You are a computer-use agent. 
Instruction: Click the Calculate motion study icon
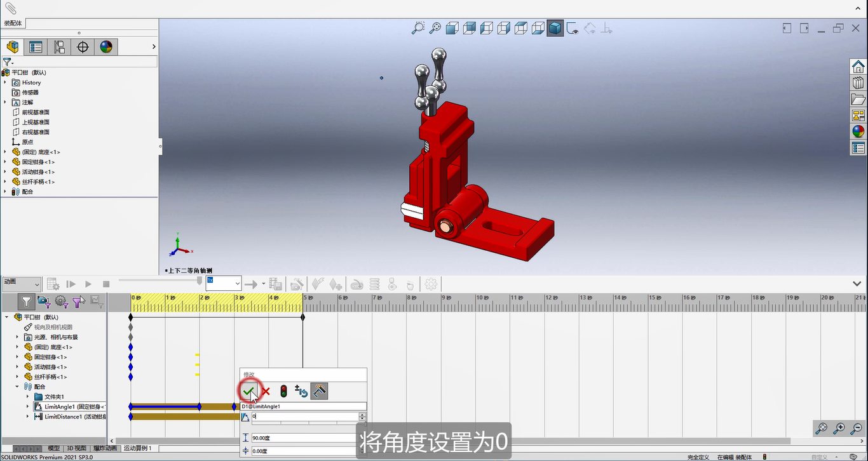tap(53, 284)
